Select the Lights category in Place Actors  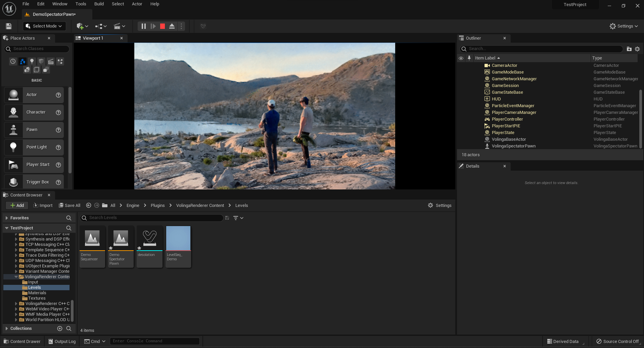click(32, 61)
